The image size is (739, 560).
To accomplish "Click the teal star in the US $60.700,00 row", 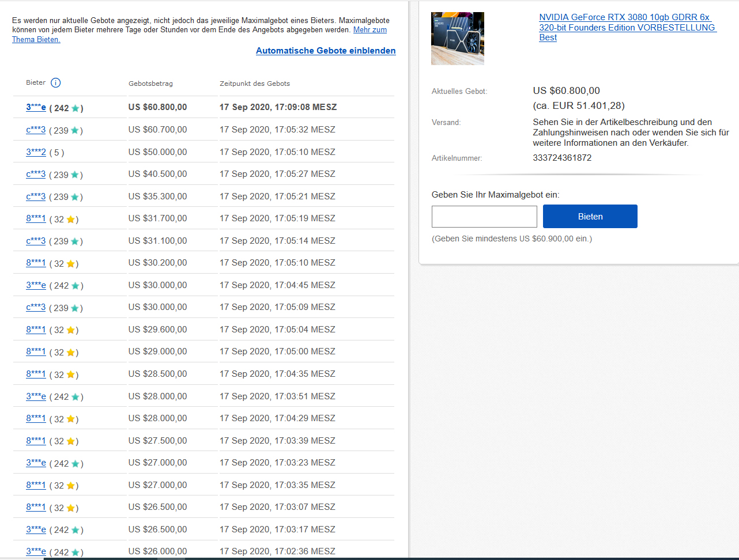I will click(74, 131).
